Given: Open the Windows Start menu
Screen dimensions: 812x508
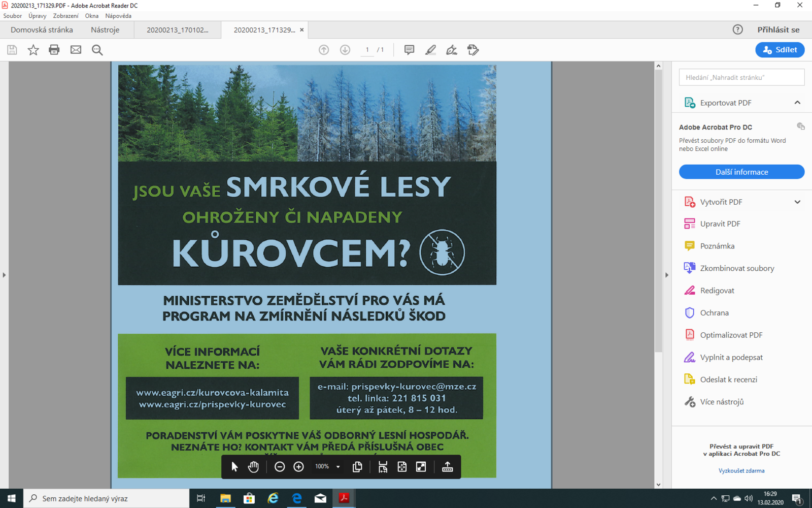Looking at the screenshot, I should click(12, 498).
